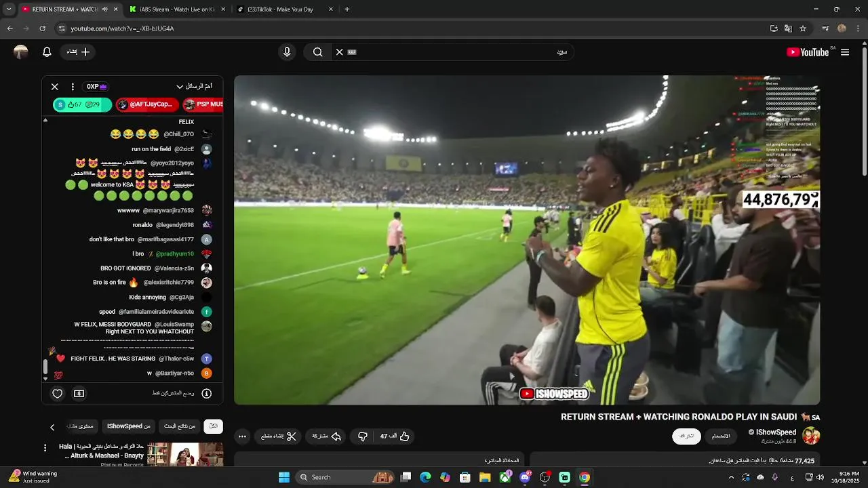Select the 'From IShowSpeed' filter chip
The width and height of the screenshot is (868, 488).
[129, 426]
